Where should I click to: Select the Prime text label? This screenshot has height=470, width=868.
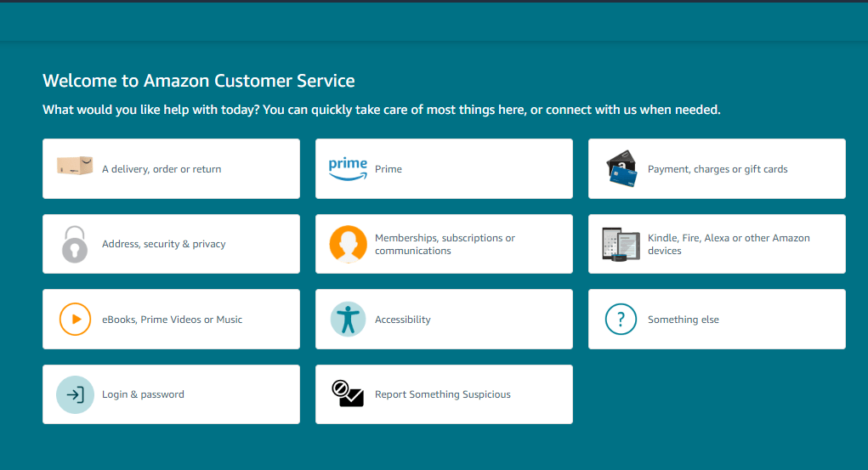point(389,169)
